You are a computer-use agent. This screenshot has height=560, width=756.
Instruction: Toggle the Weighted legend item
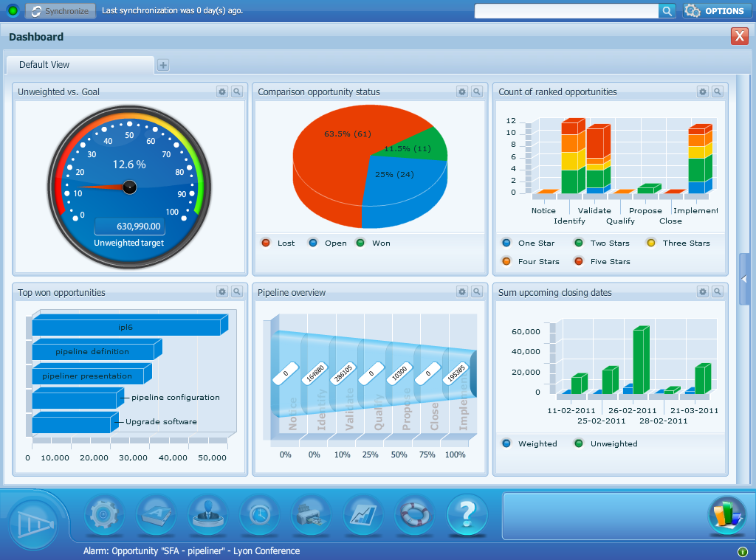529,443
